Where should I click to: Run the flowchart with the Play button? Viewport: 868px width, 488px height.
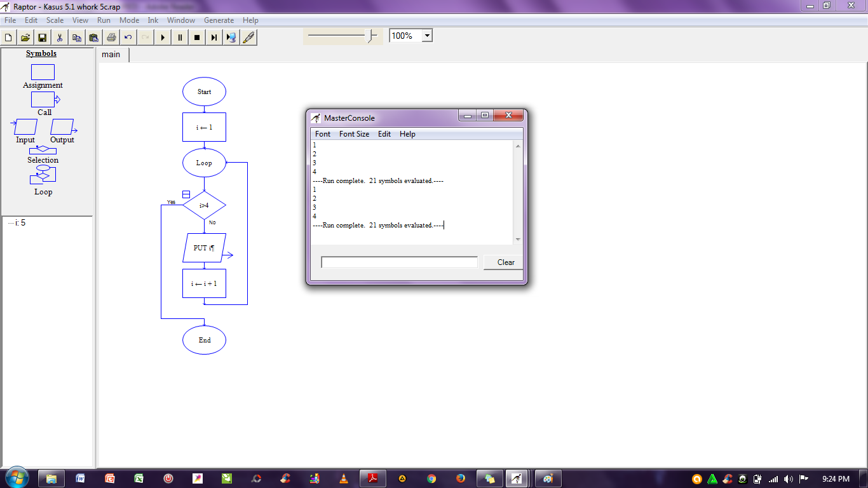pos(163,37)
